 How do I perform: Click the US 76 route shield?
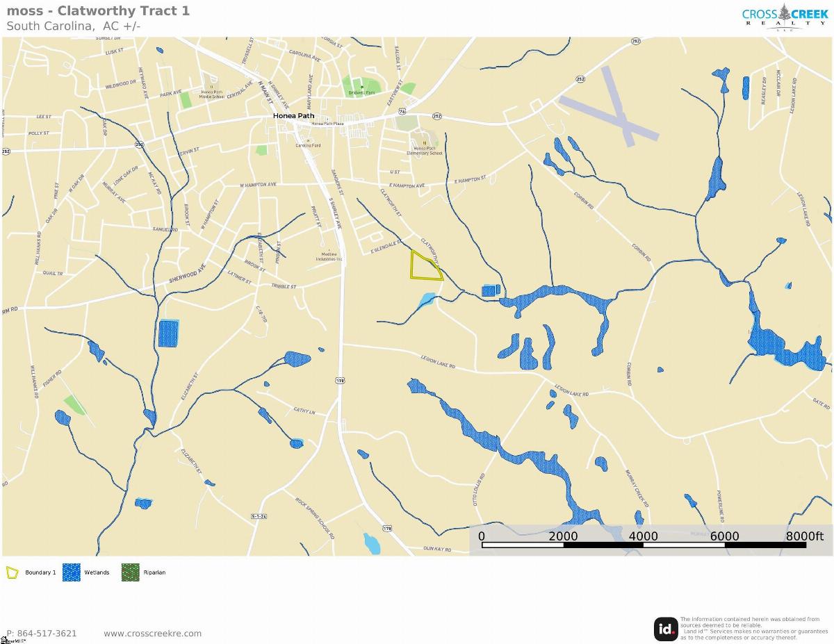(402, 111)
